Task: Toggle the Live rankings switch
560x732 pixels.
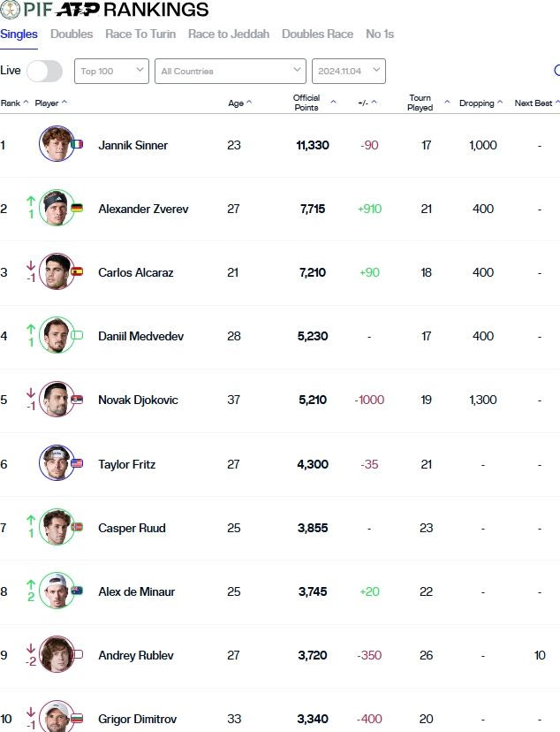Action: click(44, 71)
